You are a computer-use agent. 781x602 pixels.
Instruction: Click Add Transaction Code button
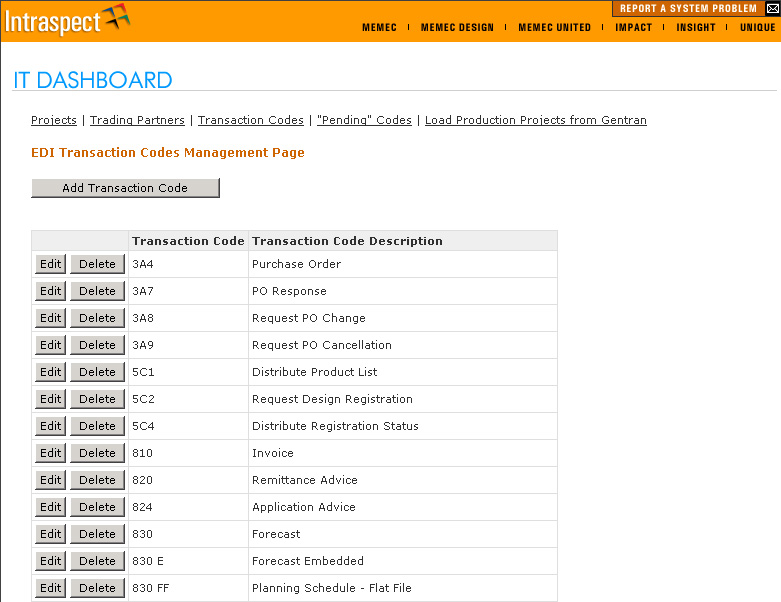click(125, 188)
